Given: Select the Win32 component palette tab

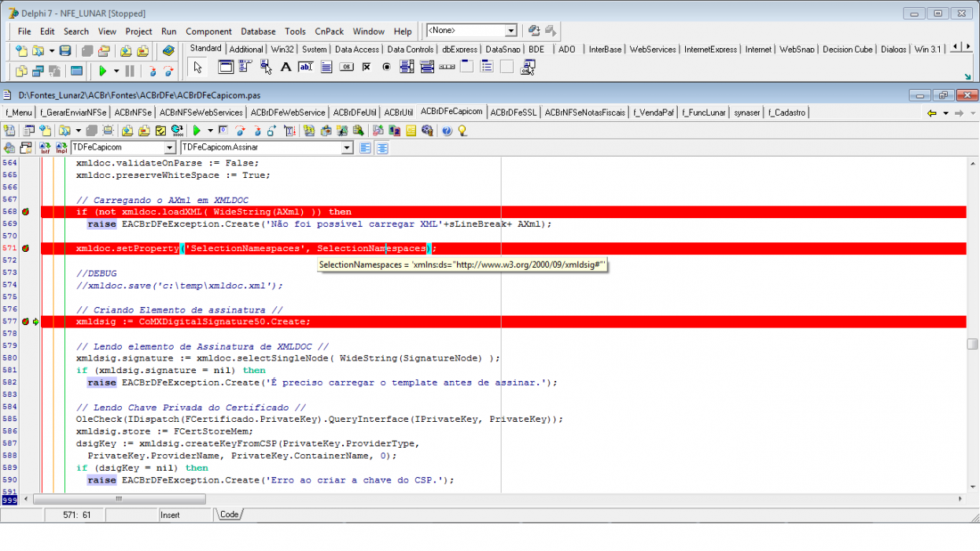Looking at the screenshot, I should click(x=282, y=49).
